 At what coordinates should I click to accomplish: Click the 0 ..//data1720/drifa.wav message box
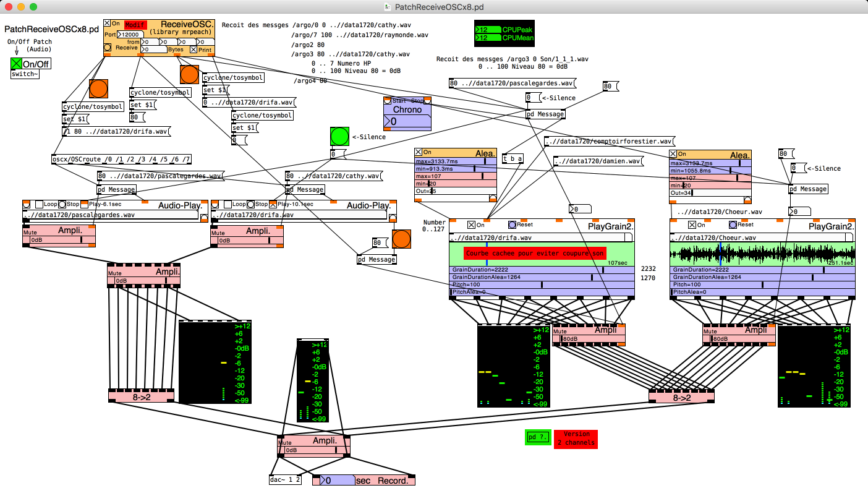[250, 102]
